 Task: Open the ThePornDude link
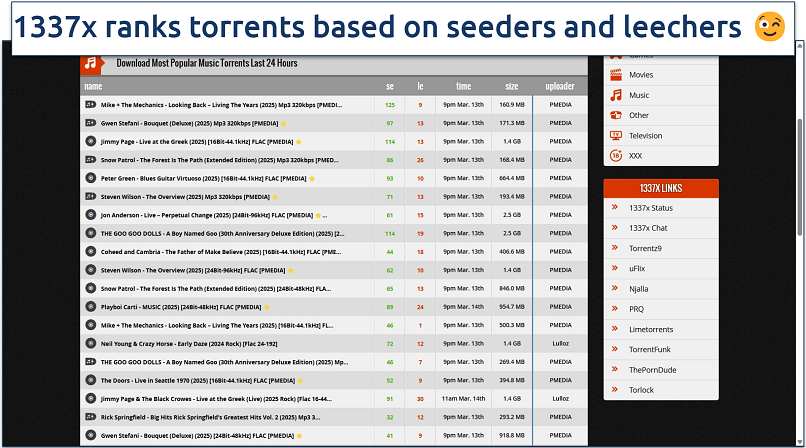pyautogui.click(x=652, y=370)
